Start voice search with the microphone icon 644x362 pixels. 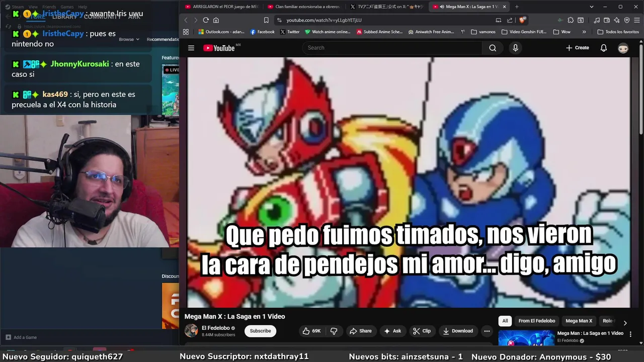click(515, 48)
